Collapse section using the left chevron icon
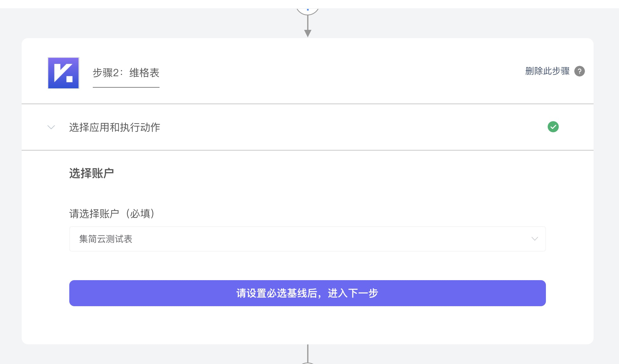The width and height of the screenshot is (619, 364). tap(51, 127)
